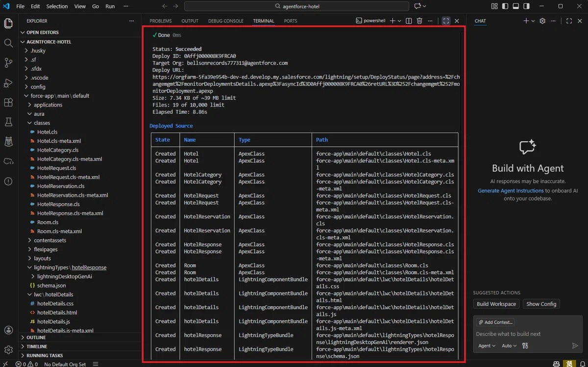Screen dimensions: 588x367
Task: Click Build Workspace button
Action: 496,304
